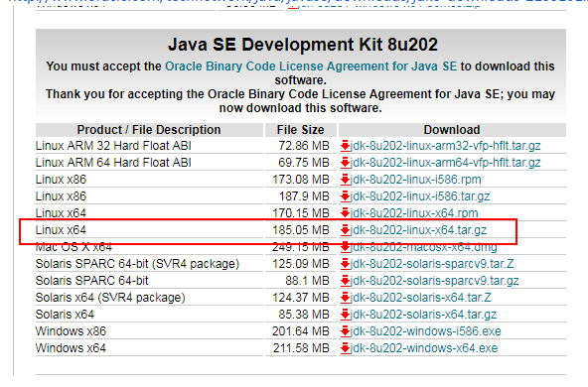Viewport: 588px width, 387px height.
Task: Select the 170.15 MB file size cell
Action: (301, 213)
